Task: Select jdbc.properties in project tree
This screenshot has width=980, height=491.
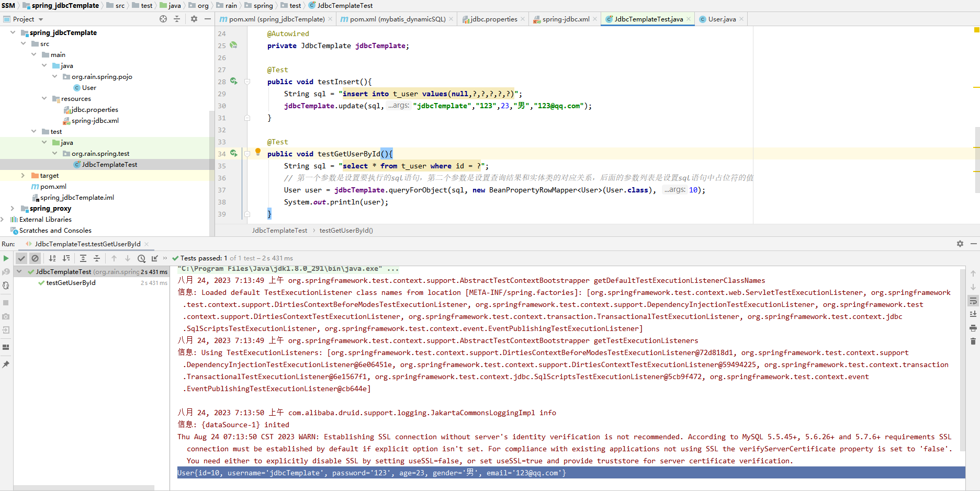Action: pos(94,109)
